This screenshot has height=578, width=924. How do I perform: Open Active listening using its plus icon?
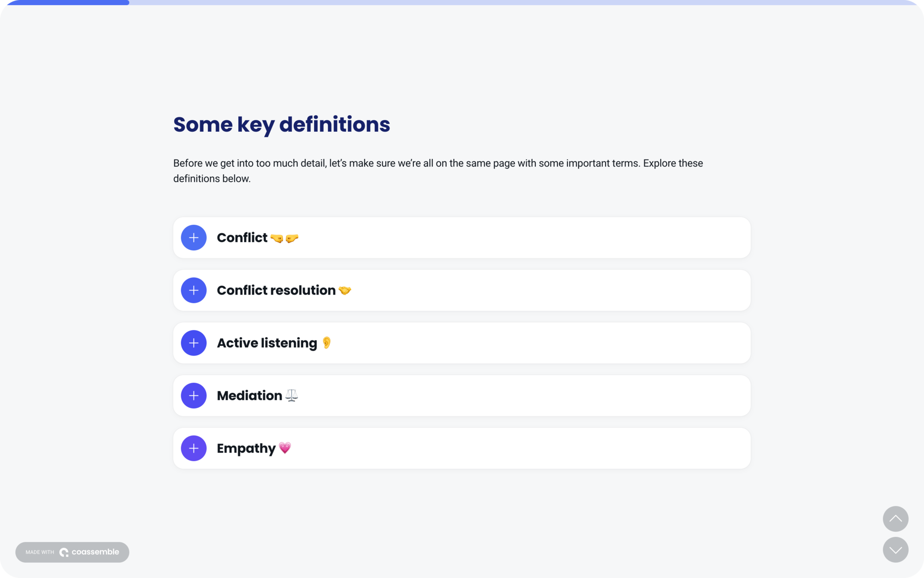194,343
